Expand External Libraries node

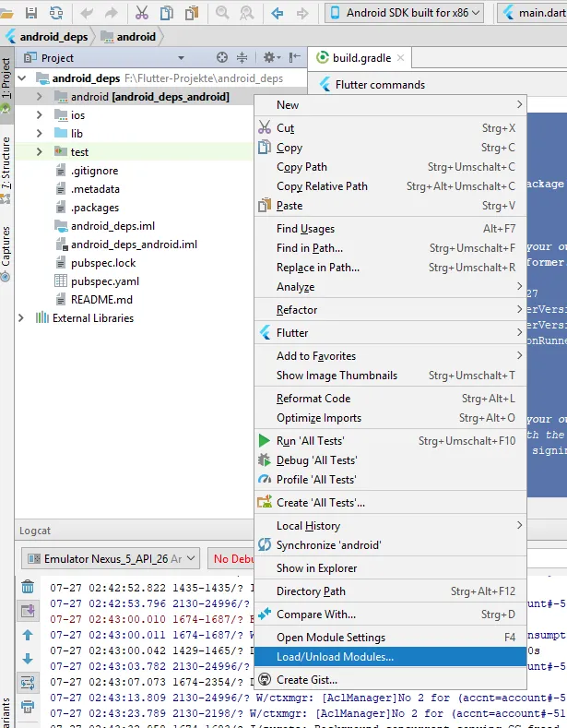21,318
